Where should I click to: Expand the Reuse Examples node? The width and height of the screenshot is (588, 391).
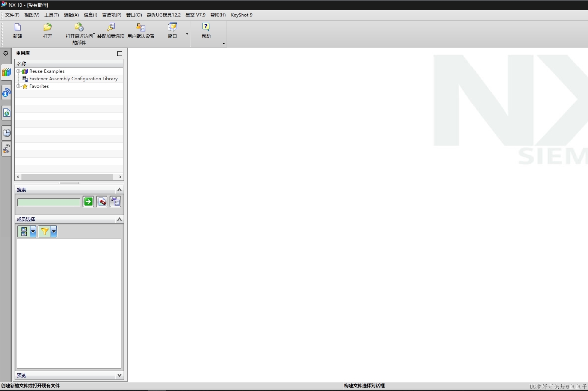pyautogui.click(x=18, y=71)
